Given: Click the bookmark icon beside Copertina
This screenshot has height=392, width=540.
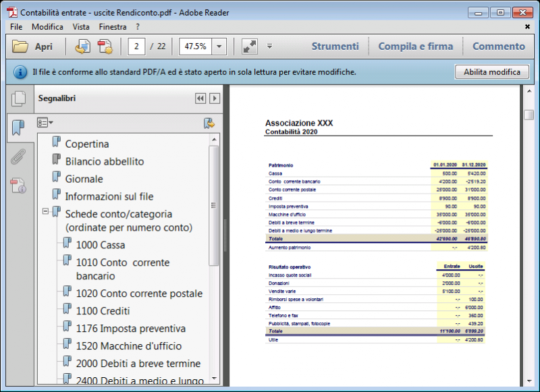Looking at the screenshot, I should tap(57, 142).
